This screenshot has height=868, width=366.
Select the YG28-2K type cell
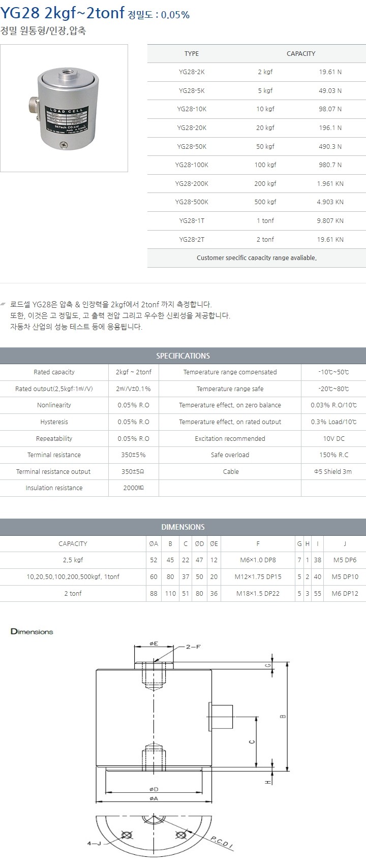[192, 72]
